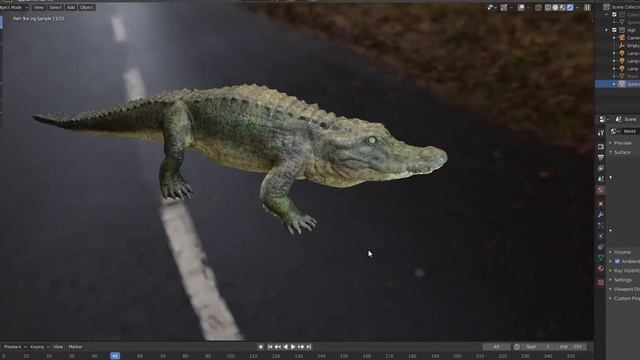Select material preview shading

pyautogui.click(x=562, y=7)
